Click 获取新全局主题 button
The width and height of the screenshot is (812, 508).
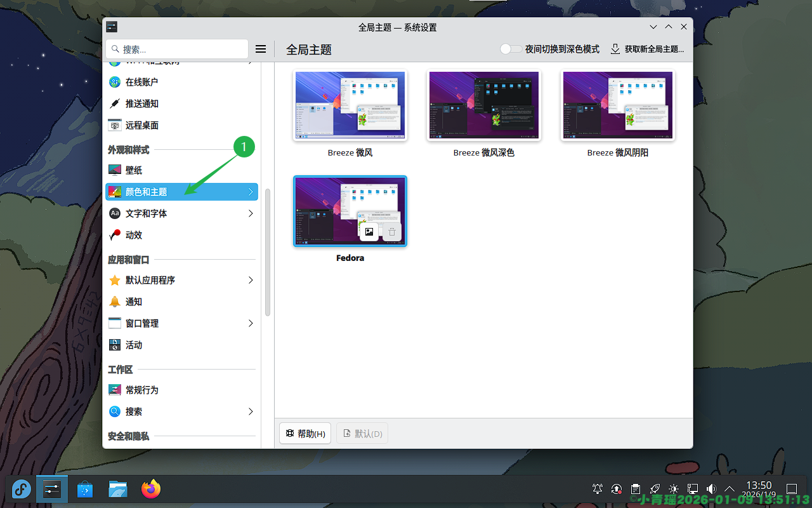(647, 49)
